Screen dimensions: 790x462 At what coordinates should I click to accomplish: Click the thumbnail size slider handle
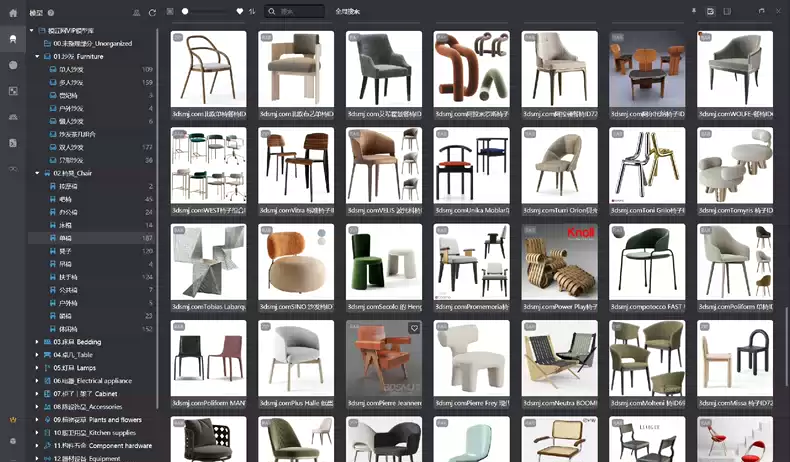(185, 11)
